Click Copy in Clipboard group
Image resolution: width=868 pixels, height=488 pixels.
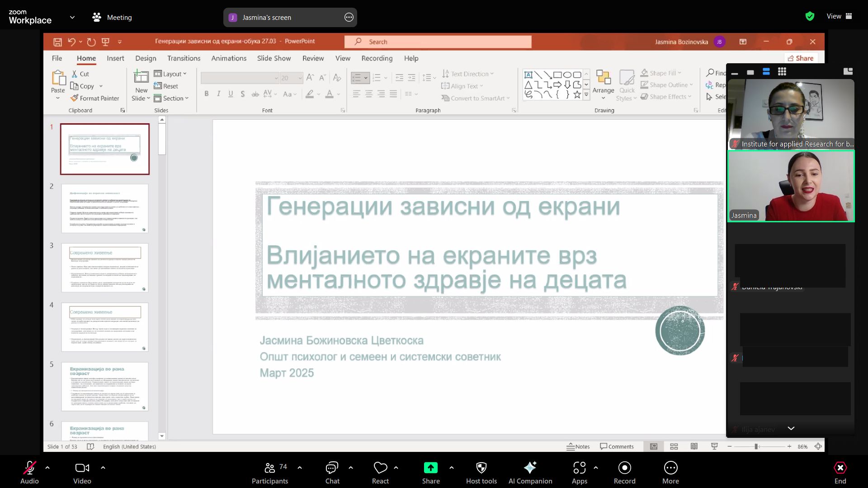(83, 86)
